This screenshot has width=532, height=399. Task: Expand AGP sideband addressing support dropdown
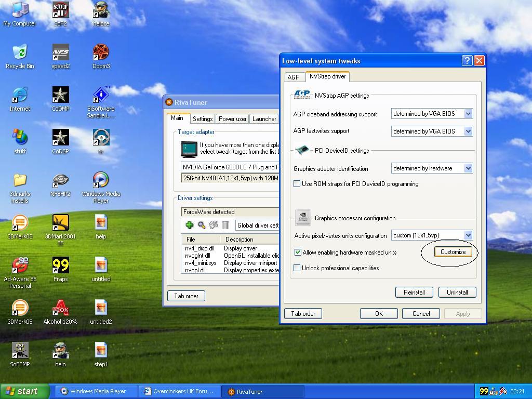coord(468,114)
